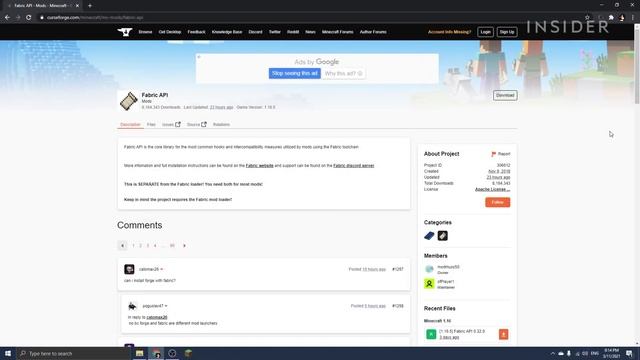Click the green release badge for Fabric API file
640x360 pixels.
[431, 334]
